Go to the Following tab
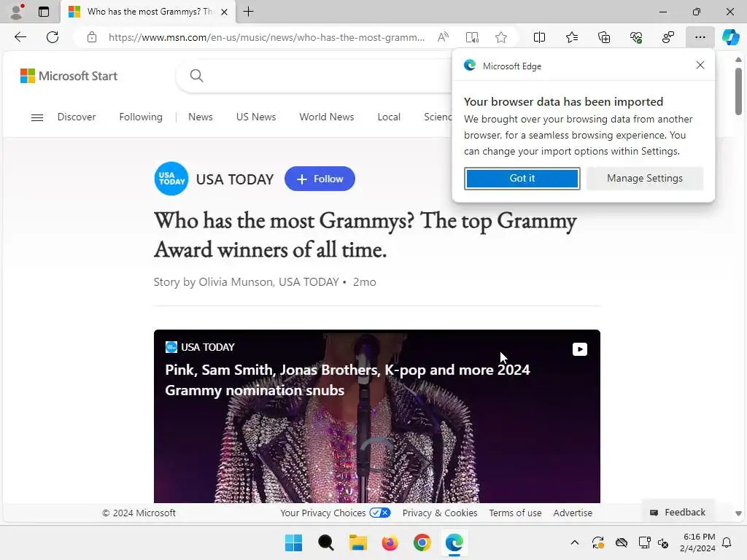 141,117
